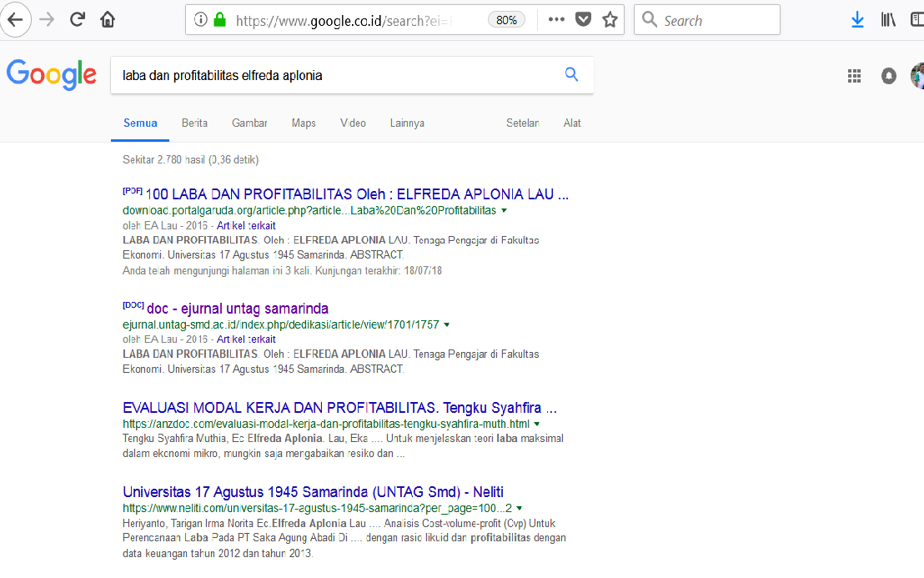Viewport: 924px width, 578px height.
Task: Expand the ejurnal.untag-smd result URL arrow
Action: (x=447, y=324)
